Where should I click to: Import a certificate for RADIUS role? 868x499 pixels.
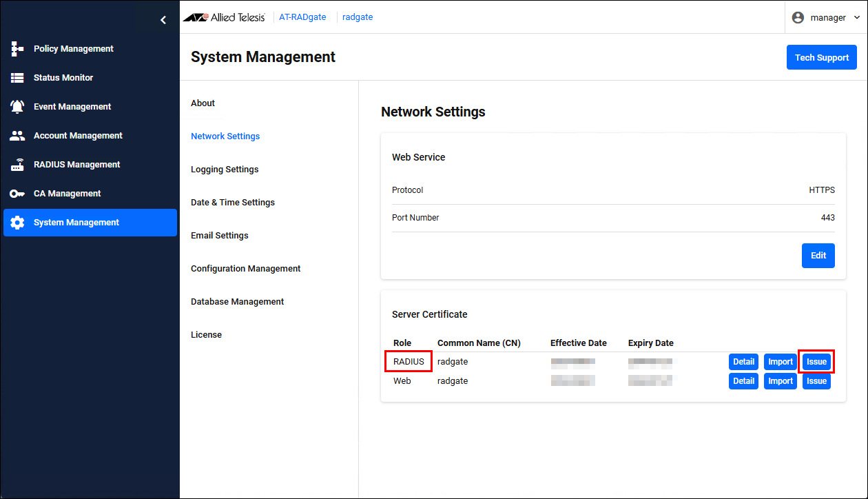pos(781,362)
